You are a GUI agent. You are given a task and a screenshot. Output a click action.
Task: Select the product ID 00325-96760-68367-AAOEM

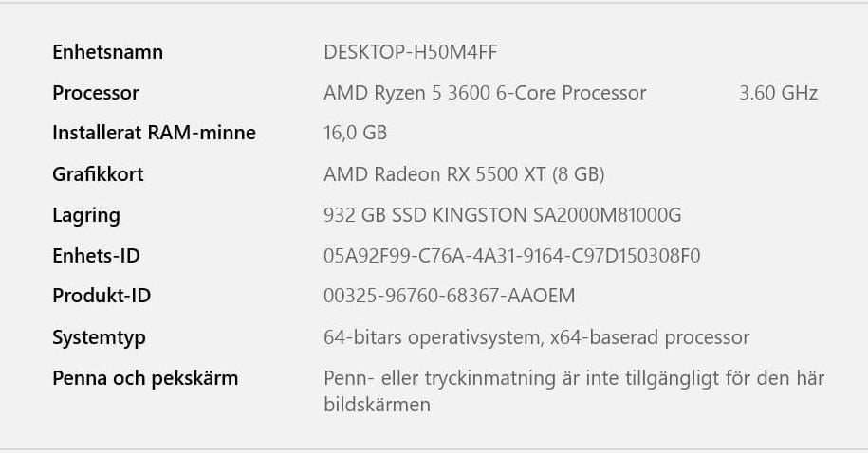449,296
